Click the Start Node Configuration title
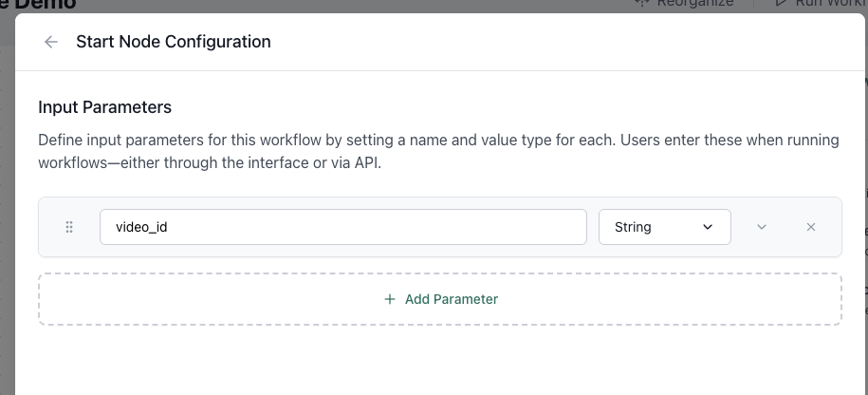This screenshot has width=868, height=395. point(173,42)
